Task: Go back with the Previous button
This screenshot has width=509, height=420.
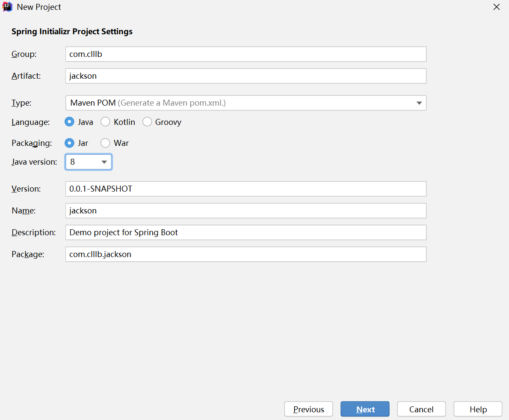Action: (308, 409)
